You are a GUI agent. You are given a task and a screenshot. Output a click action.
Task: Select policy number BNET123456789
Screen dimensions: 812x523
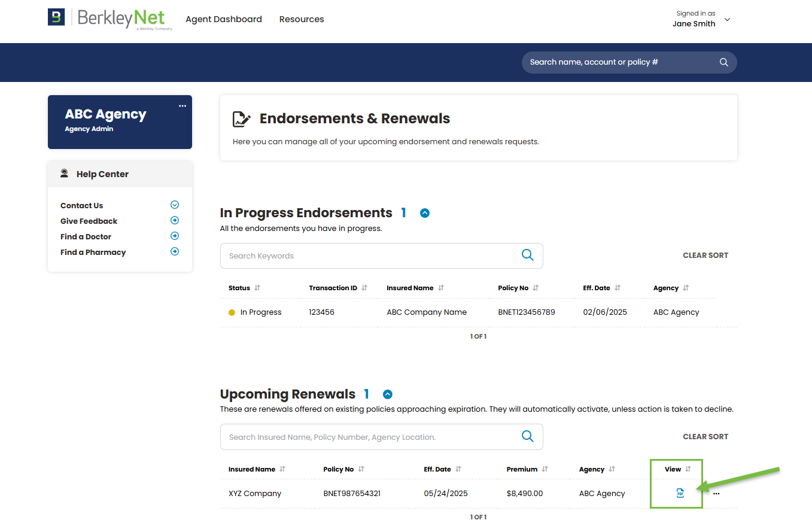click(x=527, y=312)
